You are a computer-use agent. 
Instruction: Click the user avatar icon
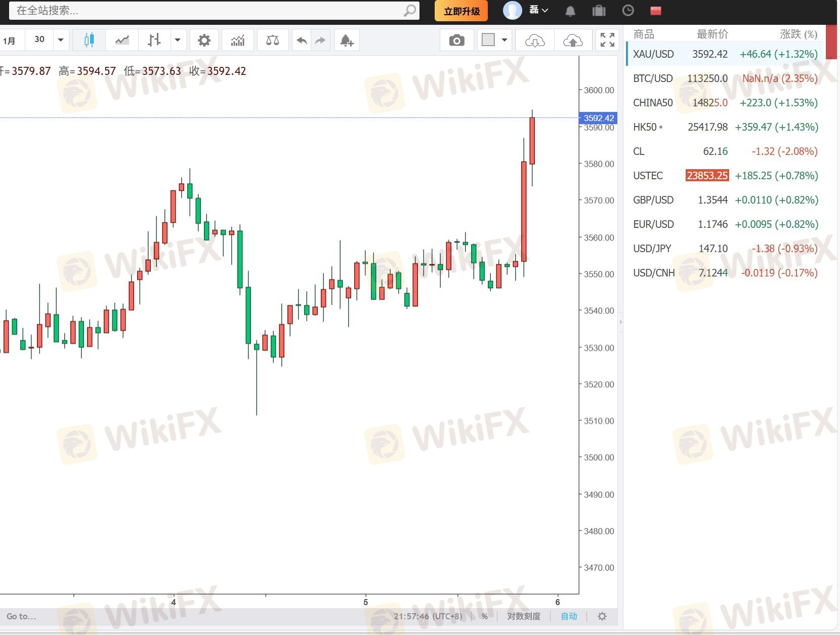(x=512, y=10)
